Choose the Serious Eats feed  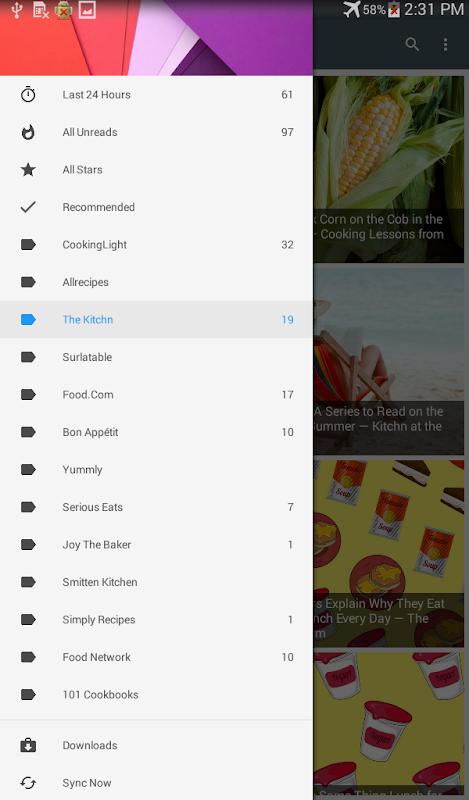click(x=156, y=507)
